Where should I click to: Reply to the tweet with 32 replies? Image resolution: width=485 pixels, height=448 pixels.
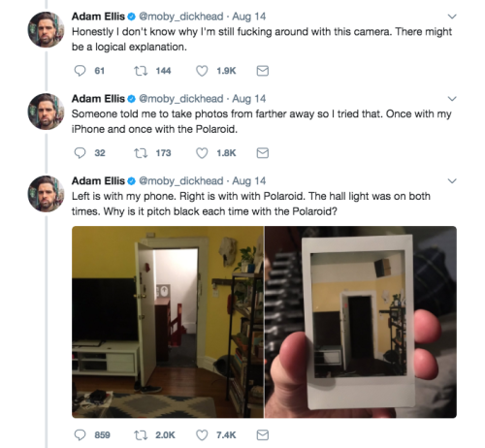click(80, 153)
